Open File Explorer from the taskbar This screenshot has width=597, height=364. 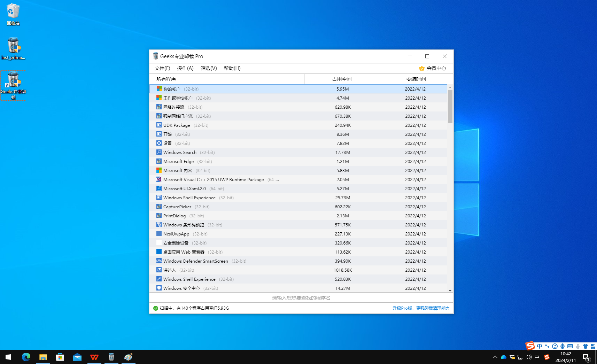tap(43, 357)
